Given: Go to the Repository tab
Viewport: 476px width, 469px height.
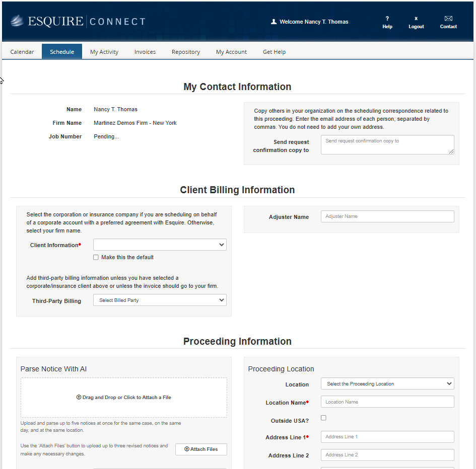Looking at the screenshot, I should tap(186, 52).
